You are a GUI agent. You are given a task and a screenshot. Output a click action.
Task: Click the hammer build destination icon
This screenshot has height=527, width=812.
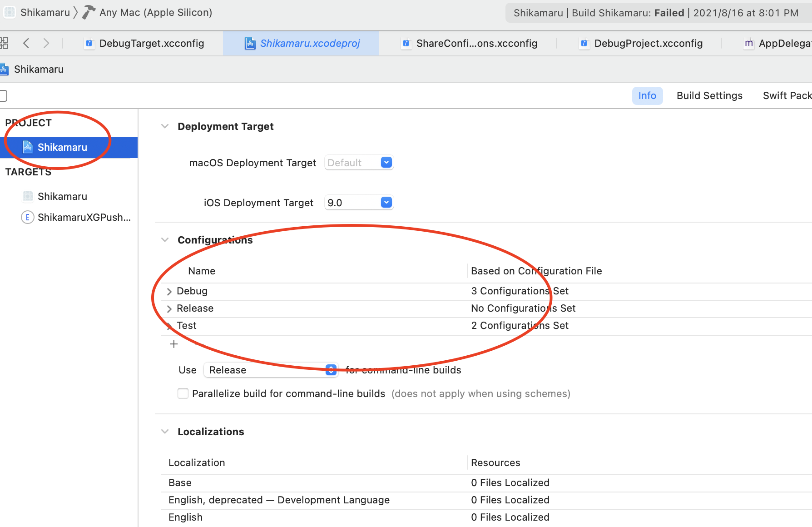click(89, 12)
